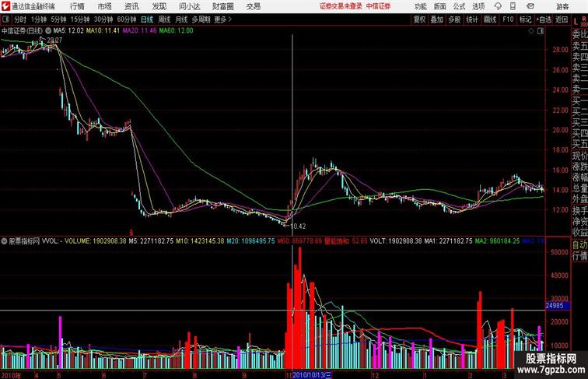Click the MA5: 12.02 indicator label
The image size is (588, 379).
click(68, 31)
